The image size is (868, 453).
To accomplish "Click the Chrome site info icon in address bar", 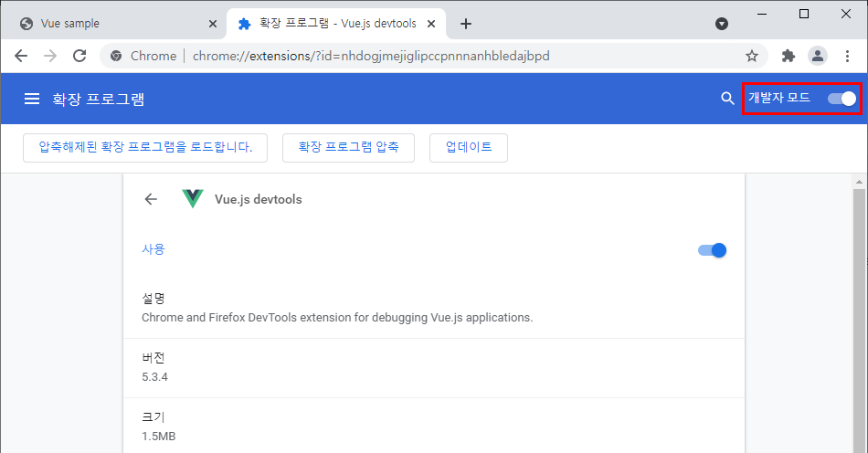I will [116, 56].
